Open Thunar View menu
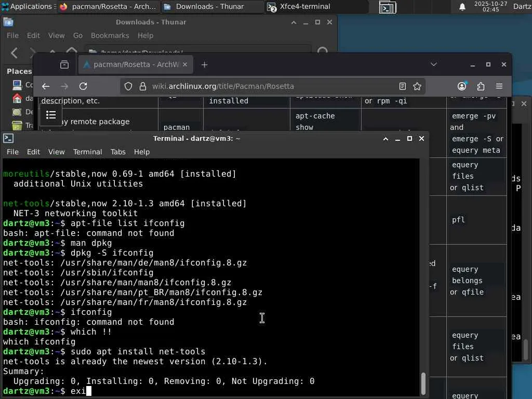The image size is (532, 399). point(56,35)
